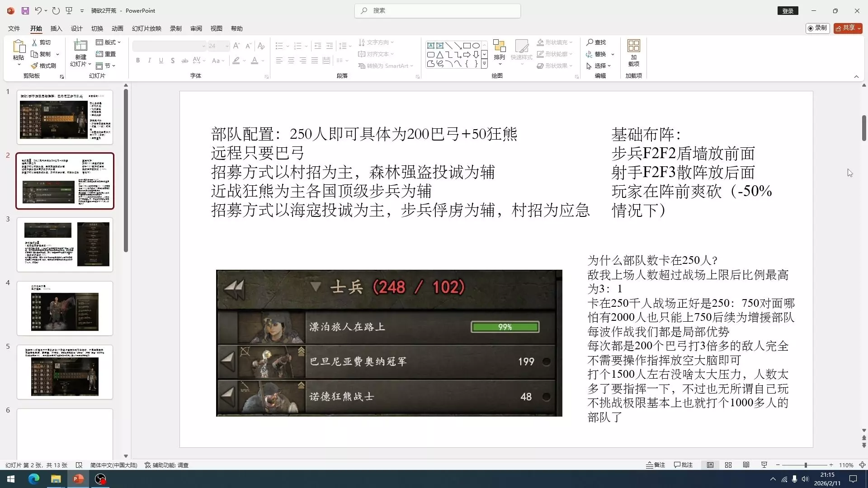
Task: Click the 录制 record button
Action: pos(817,28)
